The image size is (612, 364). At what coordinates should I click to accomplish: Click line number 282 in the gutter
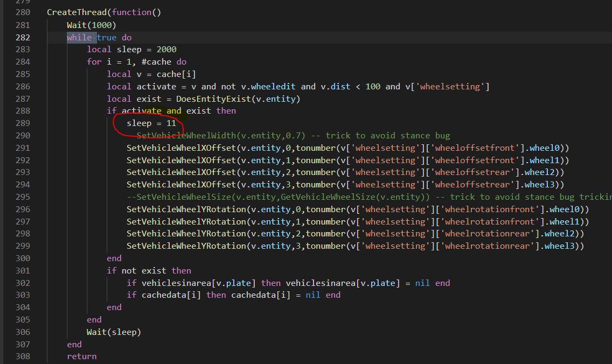click(23, 38)
